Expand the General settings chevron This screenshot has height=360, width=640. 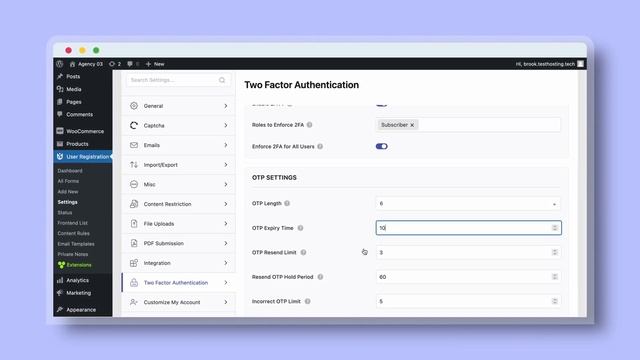[x=226, y=106]
